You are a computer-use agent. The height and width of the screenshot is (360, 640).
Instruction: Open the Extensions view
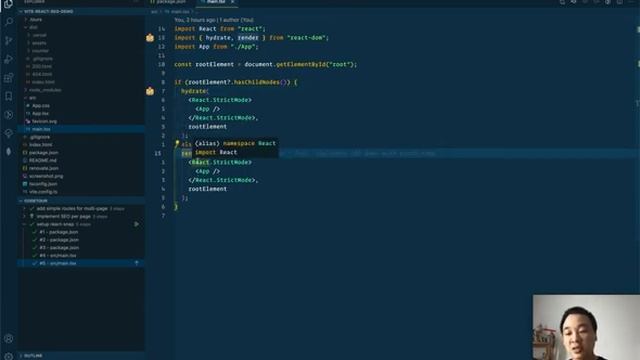point(8,78)
